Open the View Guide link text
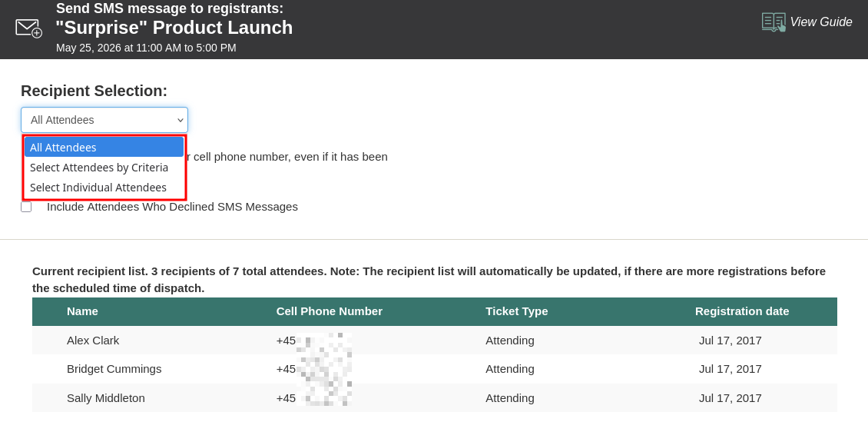This screenshot has height=432, width=868. coord(820,22)
